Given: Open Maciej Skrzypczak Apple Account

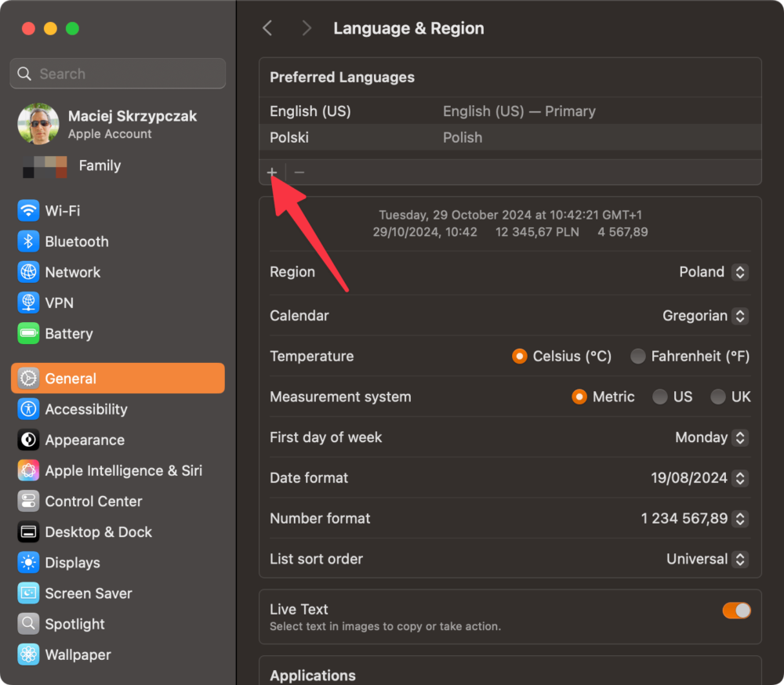Looking at the screenshot, I should click(118, 124).
